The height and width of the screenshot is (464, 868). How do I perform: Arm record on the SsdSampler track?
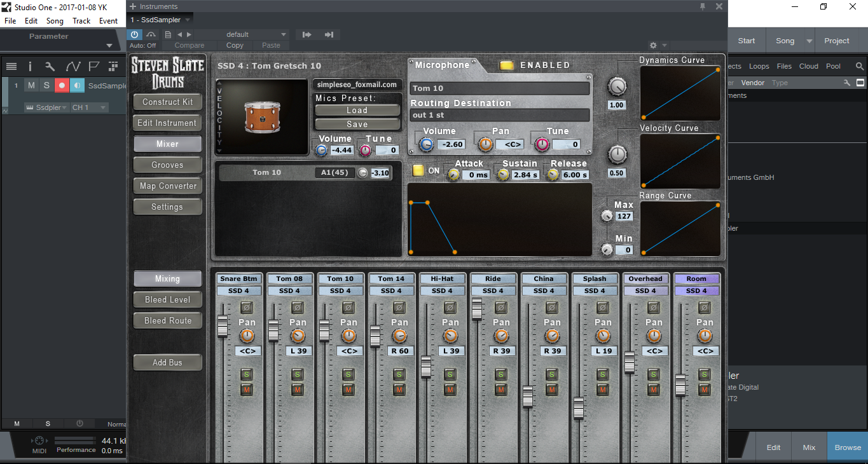pos(62,85)
